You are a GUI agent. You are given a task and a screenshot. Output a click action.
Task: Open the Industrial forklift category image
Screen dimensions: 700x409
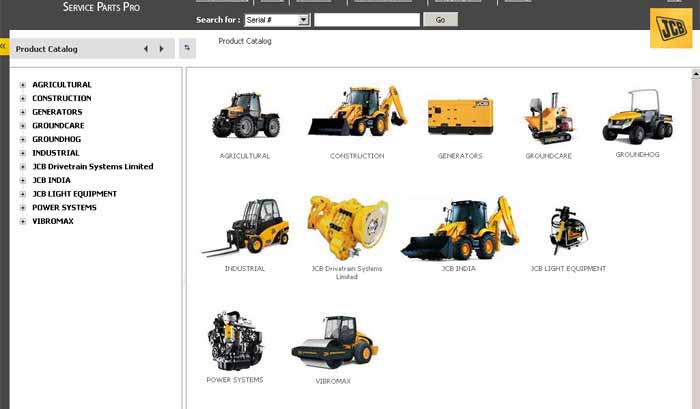[245, 228]
